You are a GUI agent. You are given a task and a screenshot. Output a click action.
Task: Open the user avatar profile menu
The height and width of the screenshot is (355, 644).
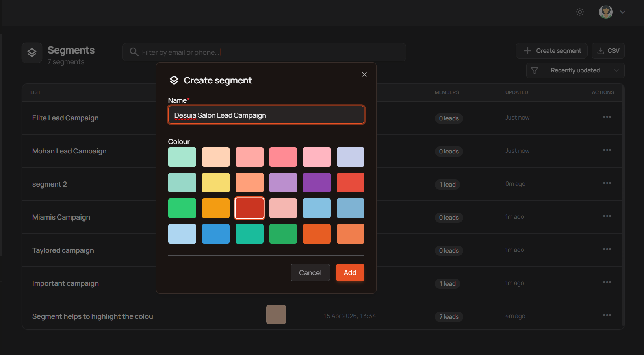606,12
